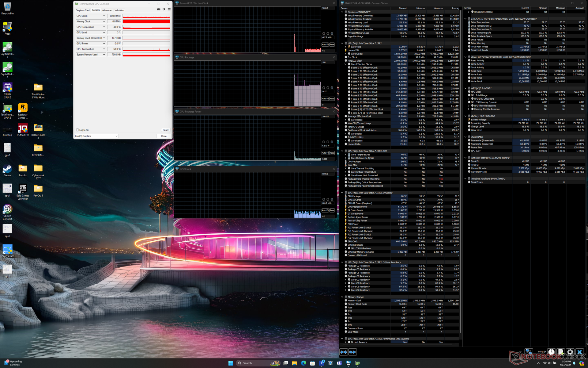Viewport: 588px width, 368px height.
Task: Click GPU-Z screenshot camera icon
Action: (x=159, y=9)
